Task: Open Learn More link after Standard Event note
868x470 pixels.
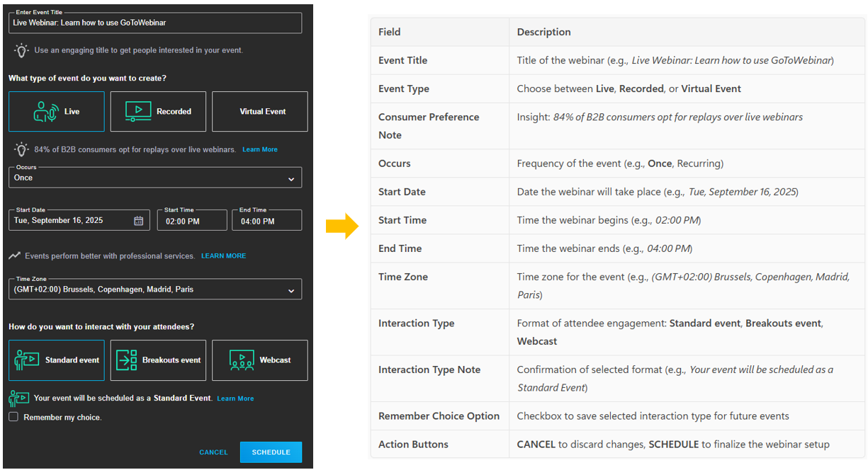Action: click(235, 399)
